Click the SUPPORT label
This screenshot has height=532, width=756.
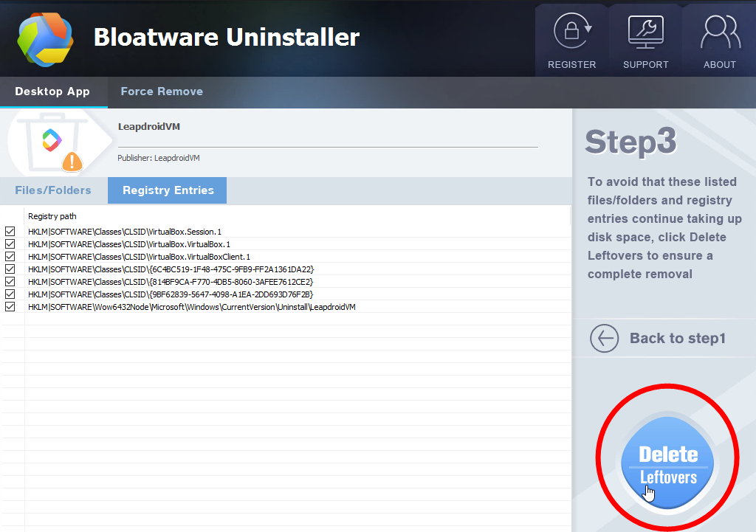pyautogui.click(x=645, y=65)
